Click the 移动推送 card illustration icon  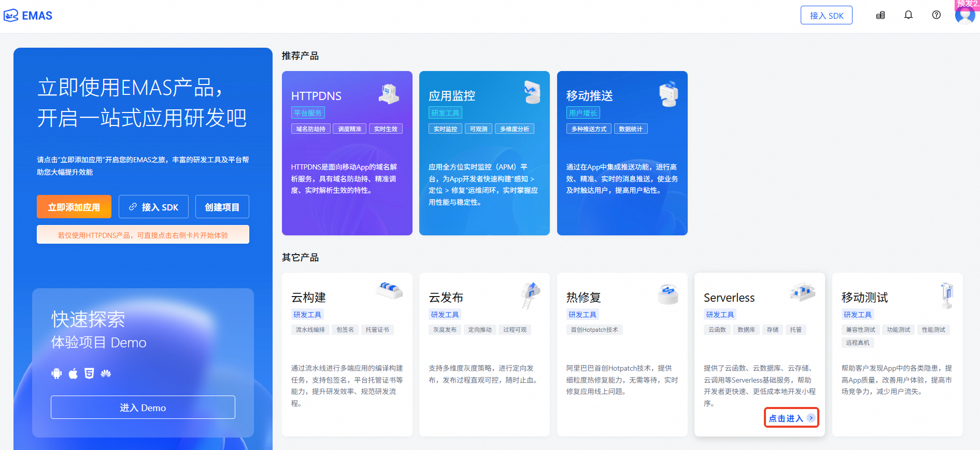669,94
